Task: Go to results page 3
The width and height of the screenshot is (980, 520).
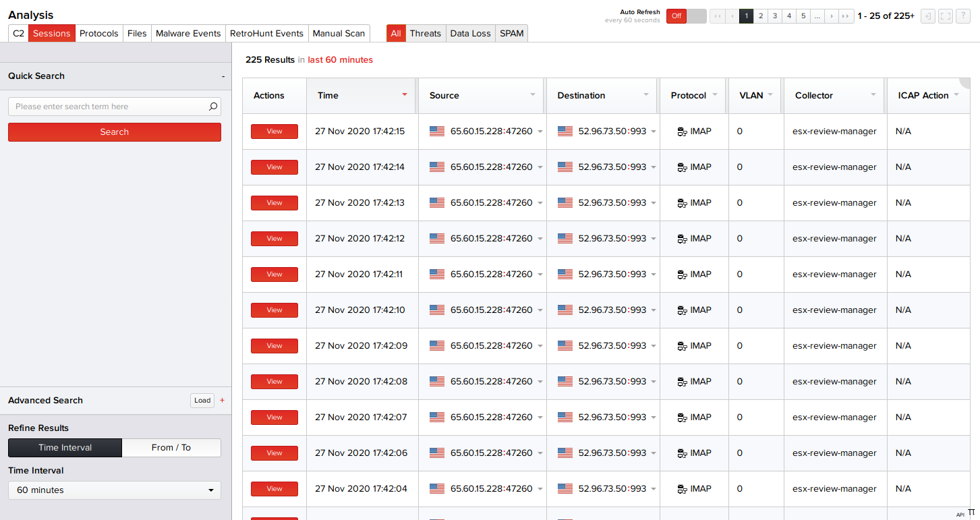Action: (775, 16)
